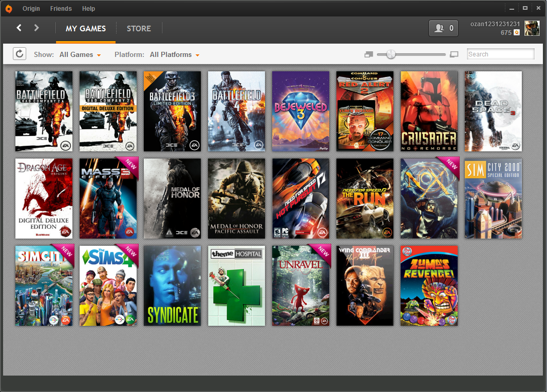The height and width of the screenshot is (392, 547).
Task: Select Battlefield Bad Company 2 Digital Deluxe Edition
Action: (x=108, y=111)
